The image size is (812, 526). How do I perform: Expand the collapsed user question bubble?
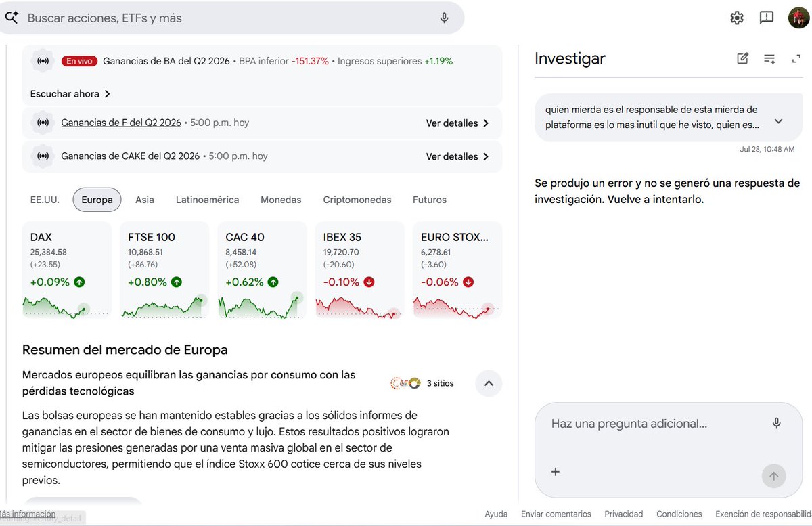(778, 121)
